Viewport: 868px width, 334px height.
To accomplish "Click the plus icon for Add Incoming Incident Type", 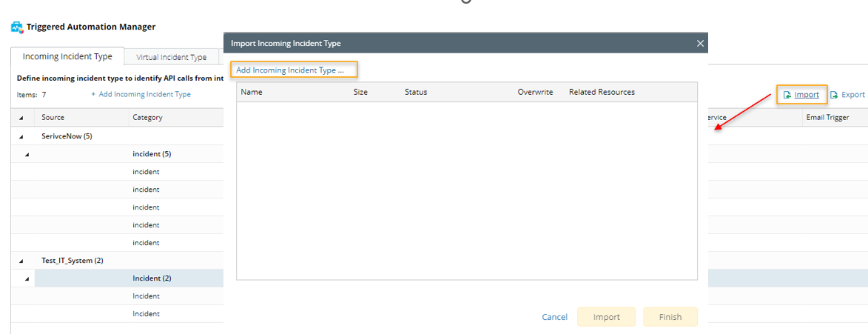I will point(93,95).
